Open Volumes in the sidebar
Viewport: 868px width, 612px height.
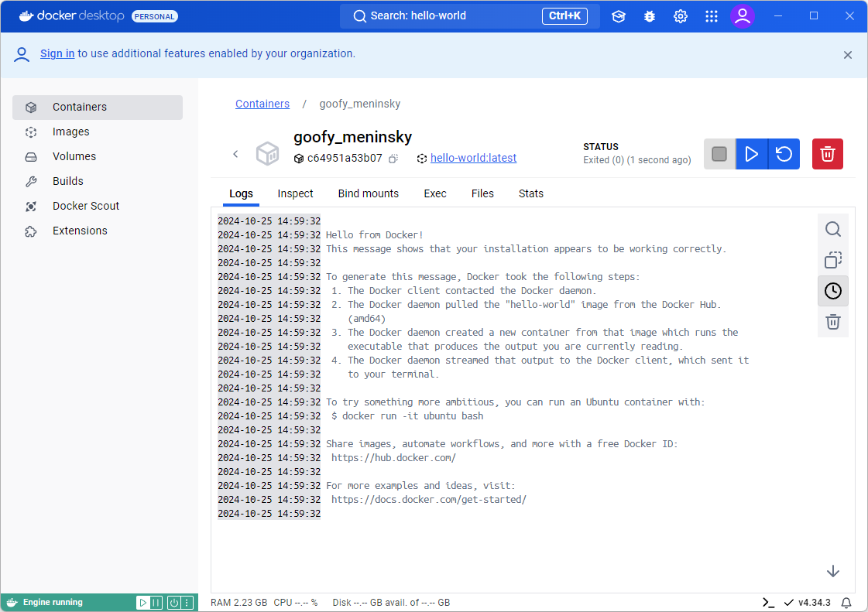coord(98,156)
